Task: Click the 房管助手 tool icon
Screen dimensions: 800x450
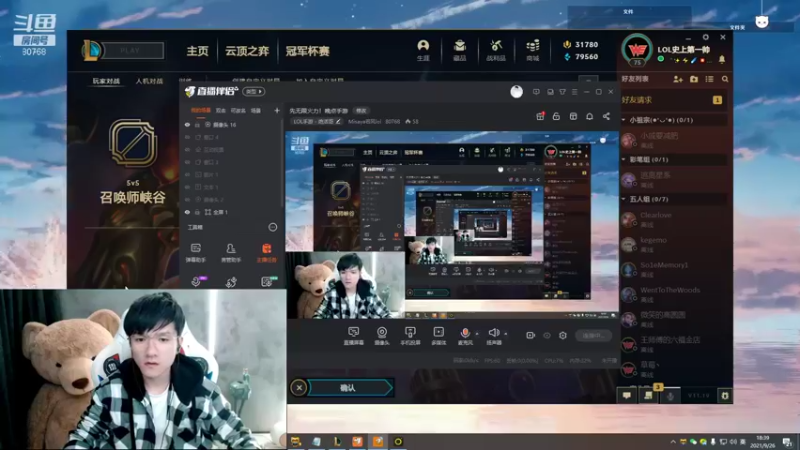Action: coord(231,253)
